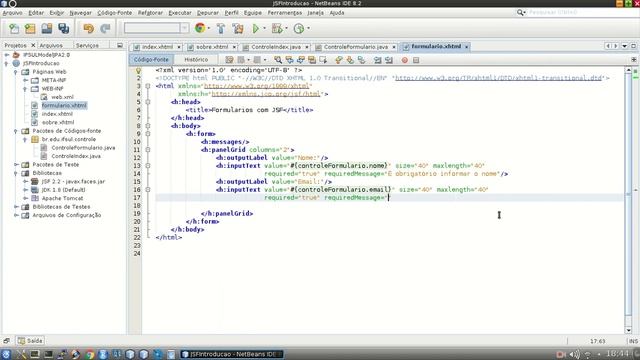Click the Saída output button
640x360 pixels.
(x=31, y=341)
